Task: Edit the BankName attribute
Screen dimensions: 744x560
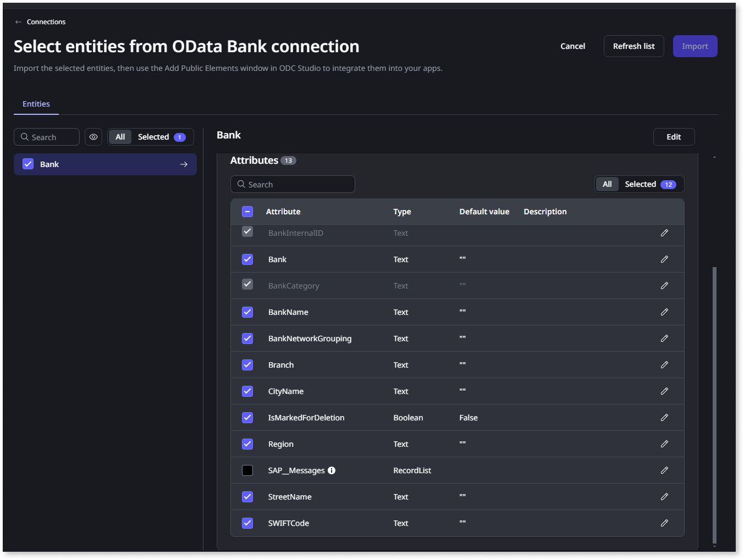Action: 664,312
